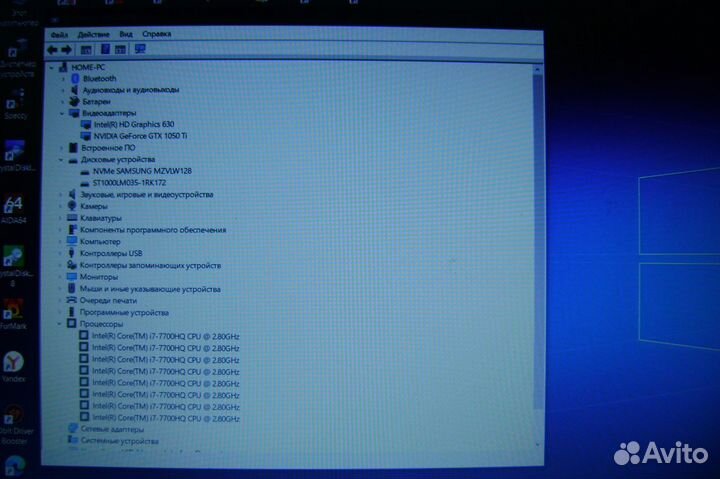Image resolution: width=720 pixels, height=479 pixels.
Task: Select Контроллеры запоминающих устройств row
Action: tap(150, 265)
